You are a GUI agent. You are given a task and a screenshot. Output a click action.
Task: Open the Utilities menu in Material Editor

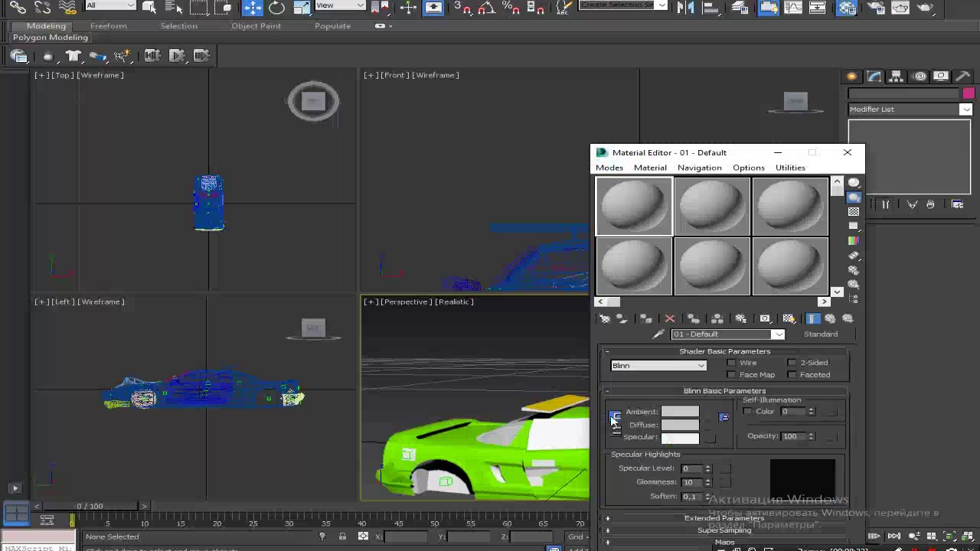pos(790,168)
